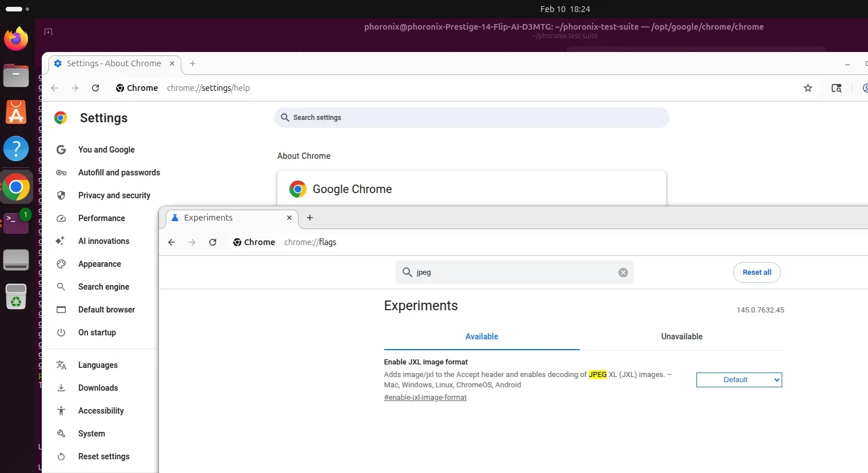This screenshot has width=868, height=473.
Task: Close the Settings - About Chrome tab
Action: [x=172, y=63]
